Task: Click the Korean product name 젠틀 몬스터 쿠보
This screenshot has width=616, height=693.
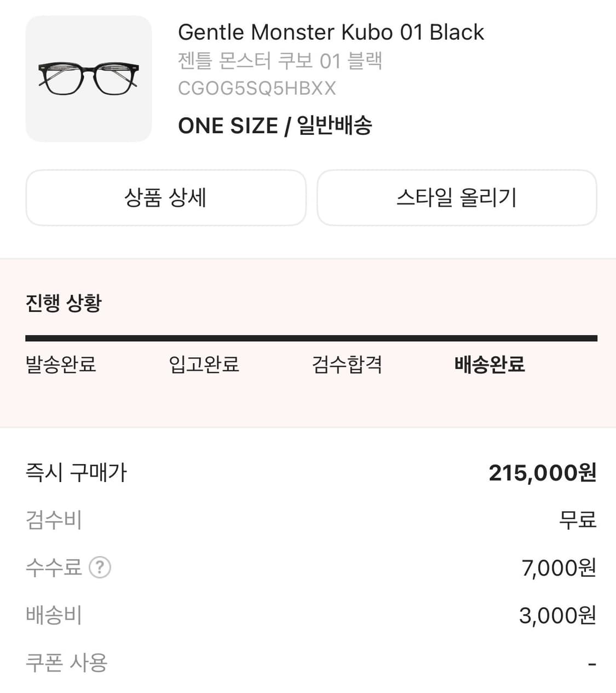Action: coord(280,61)
